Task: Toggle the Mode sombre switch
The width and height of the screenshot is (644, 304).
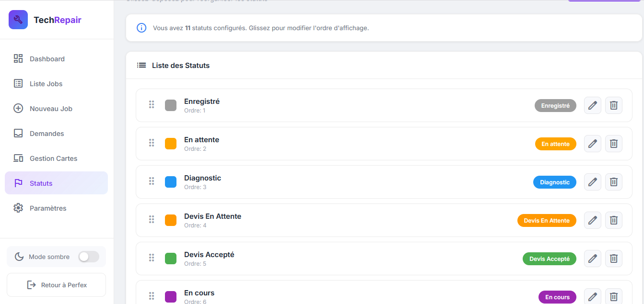Action: point(88,257)
